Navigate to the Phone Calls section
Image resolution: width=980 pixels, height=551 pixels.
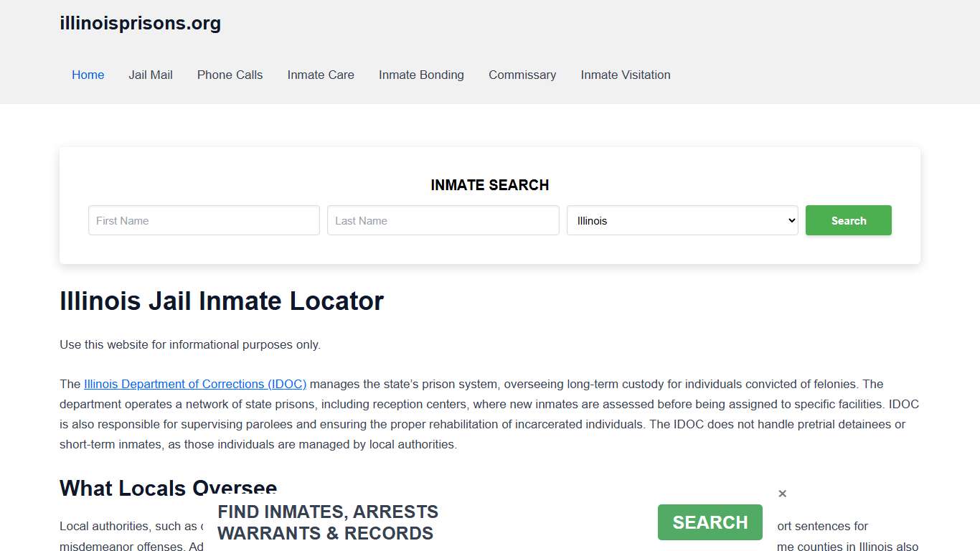[x=230, y=75]
